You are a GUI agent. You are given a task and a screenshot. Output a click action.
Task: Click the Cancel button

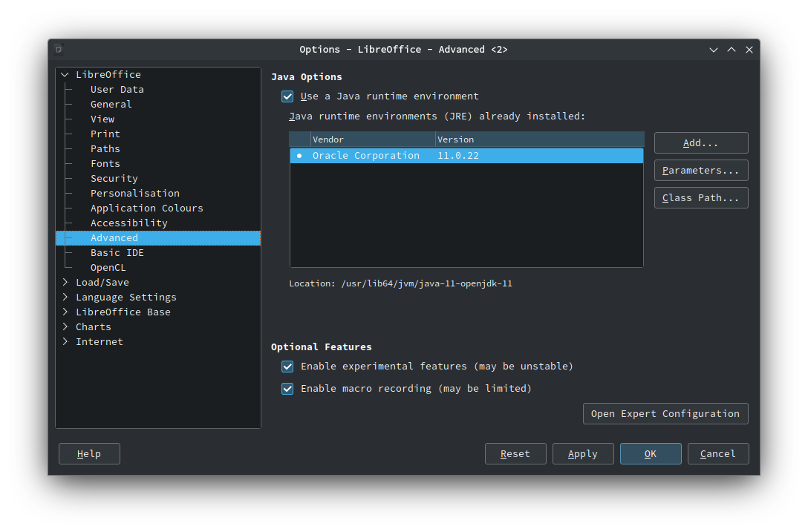718,453
